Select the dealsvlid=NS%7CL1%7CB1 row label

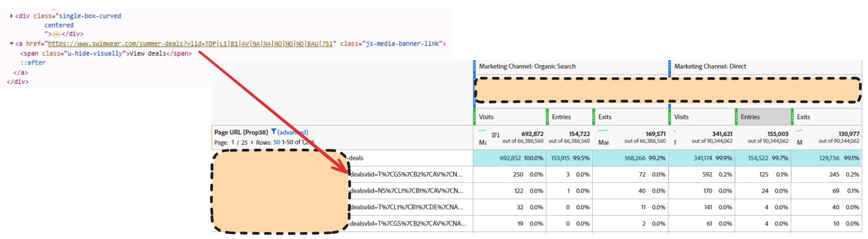(x=406, y=191)
